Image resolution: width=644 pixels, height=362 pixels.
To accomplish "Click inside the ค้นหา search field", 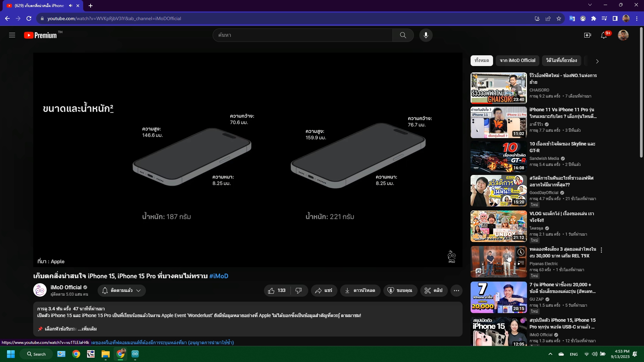I will (x=303, y=35).
